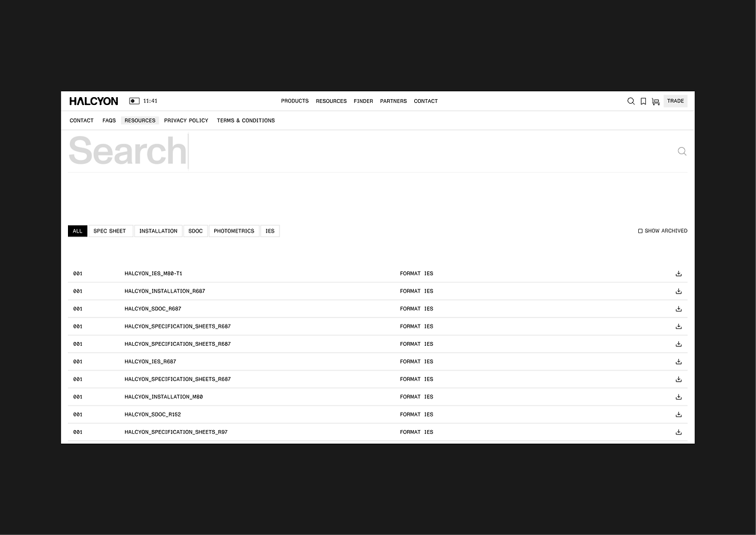This screenshot has height=535, width=756.
Task: Download HALCYON_SPECIFICATION_SHEETS_R97 file
Action: click(678, 432)
